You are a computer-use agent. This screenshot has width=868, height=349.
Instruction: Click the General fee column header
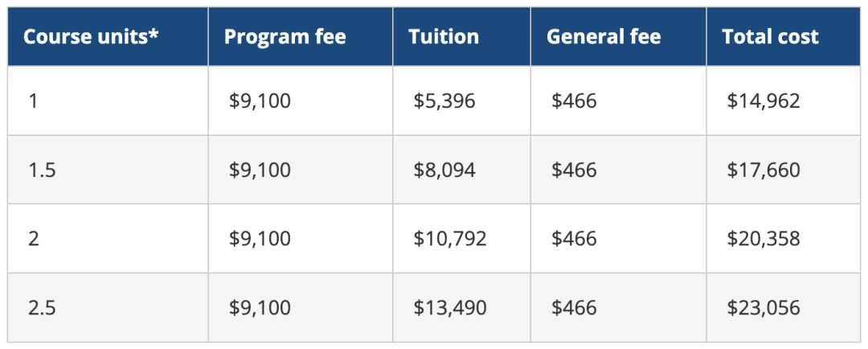[618, 36]
